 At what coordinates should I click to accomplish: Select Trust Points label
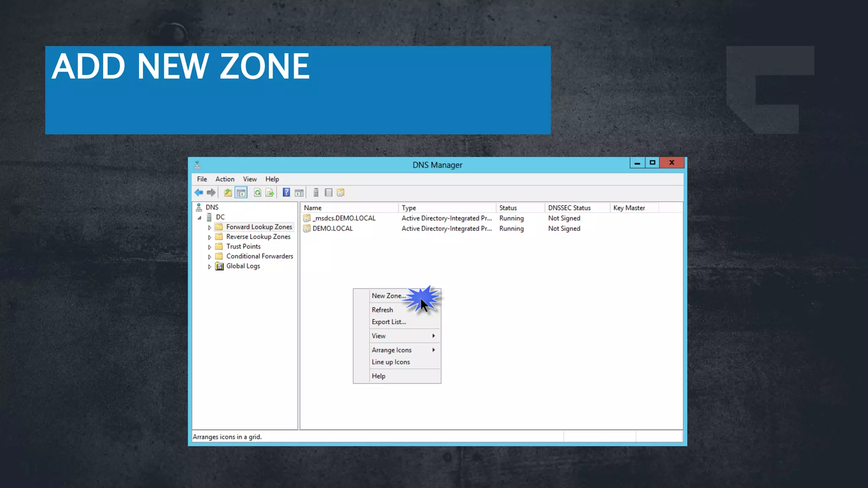point(243,247)
